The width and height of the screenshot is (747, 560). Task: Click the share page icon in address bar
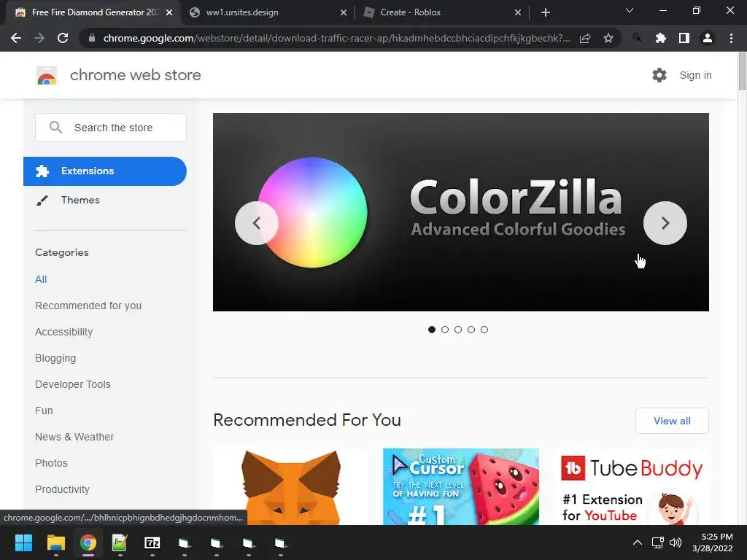tap(585, 38)
